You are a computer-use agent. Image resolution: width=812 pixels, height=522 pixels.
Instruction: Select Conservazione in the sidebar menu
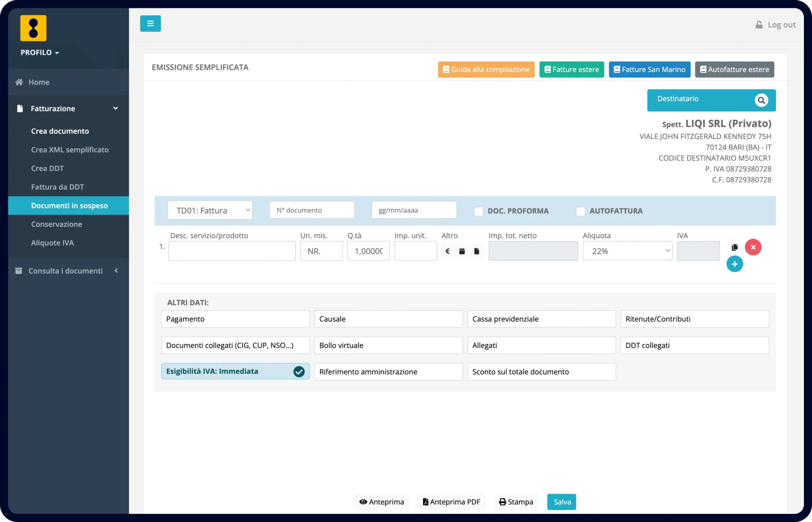57,225
